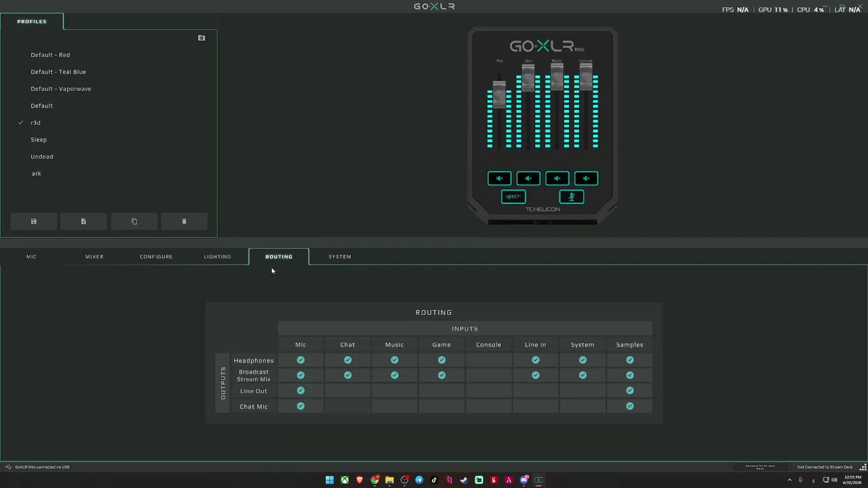Select the plain Default profile

click(x=41, y=106)
